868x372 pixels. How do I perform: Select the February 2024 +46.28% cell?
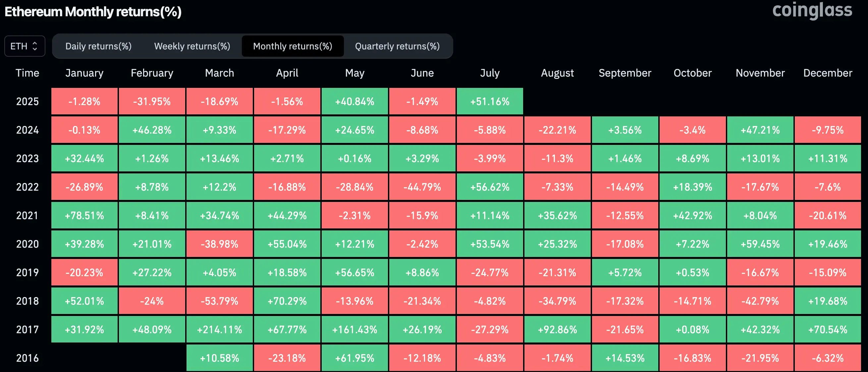[x=152, y=130]
